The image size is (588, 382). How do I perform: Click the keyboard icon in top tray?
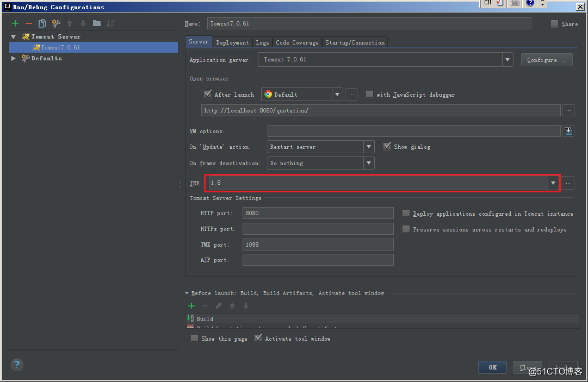(x=515, y=3)
